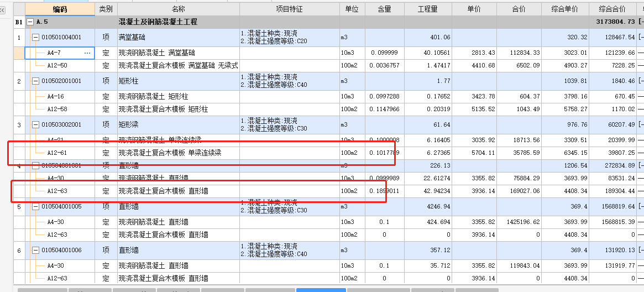The width and height of the screenshot is (644, 292).
Task: Select the A12-50 quota row code
Action: pyautogui.click(x=57, y=65)
